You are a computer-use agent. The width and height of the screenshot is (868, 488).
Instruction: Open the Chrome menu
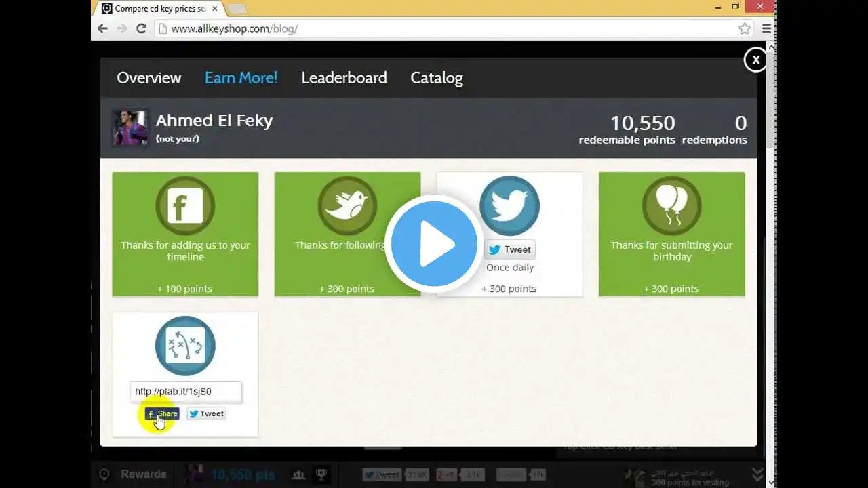766,28
